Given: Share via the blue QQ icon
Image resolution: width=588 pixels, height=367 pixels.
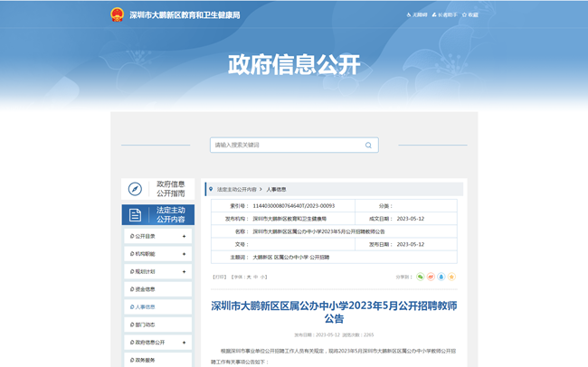Looking at the screenshot, I should tap(441, 277).
